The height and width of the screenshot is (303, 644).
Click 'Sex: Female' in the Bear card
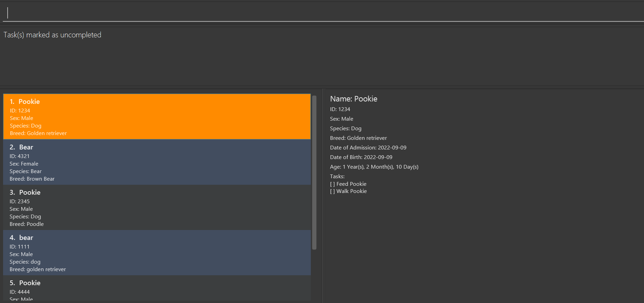[x=24, y=164]
